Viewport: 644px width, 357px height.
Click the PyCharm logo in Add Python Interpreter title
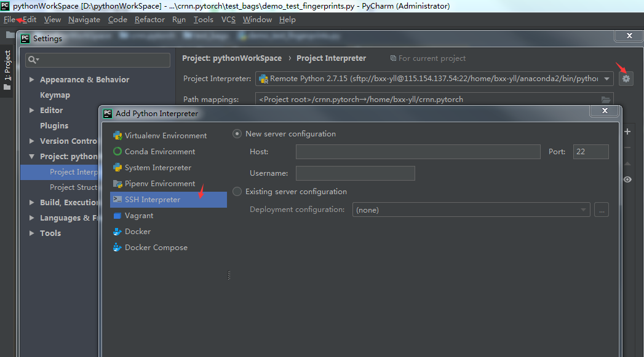(x=108, y=113)
